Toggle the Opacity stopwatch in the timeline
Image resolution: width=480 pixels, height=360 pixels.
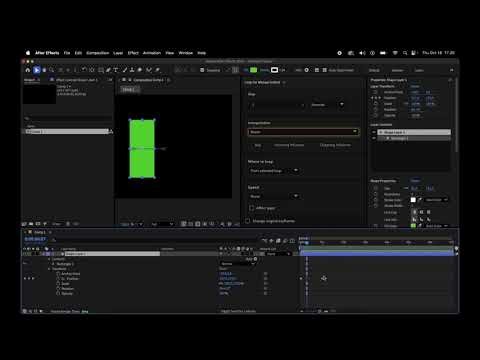click(x=58, y=293)
